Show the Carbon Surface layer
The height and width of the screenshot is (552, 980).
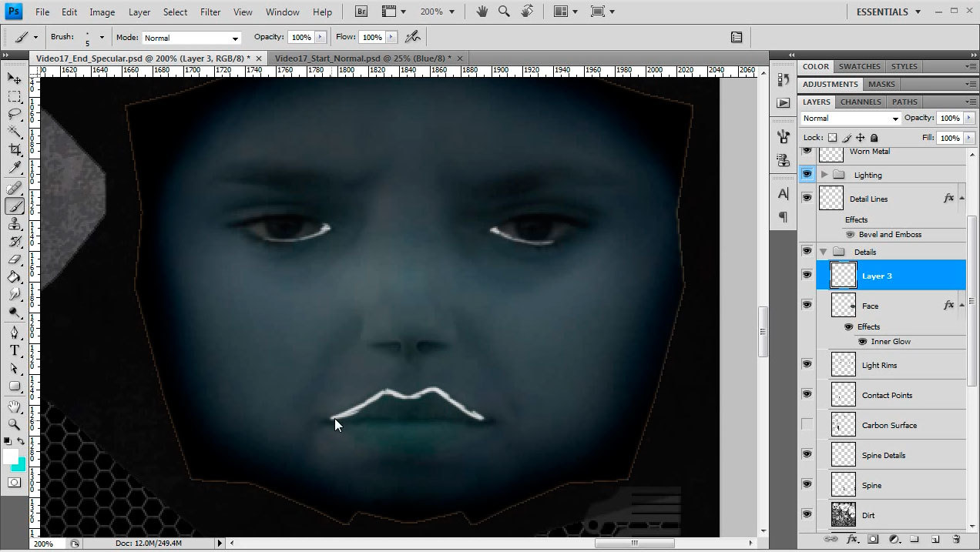(807, 424)
